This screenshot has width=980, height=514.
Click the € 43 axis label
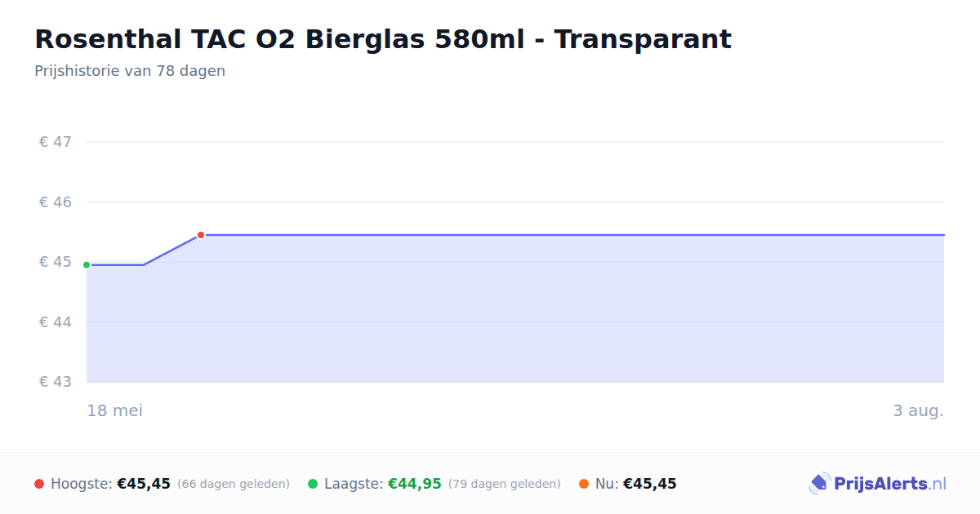(56, 382)
